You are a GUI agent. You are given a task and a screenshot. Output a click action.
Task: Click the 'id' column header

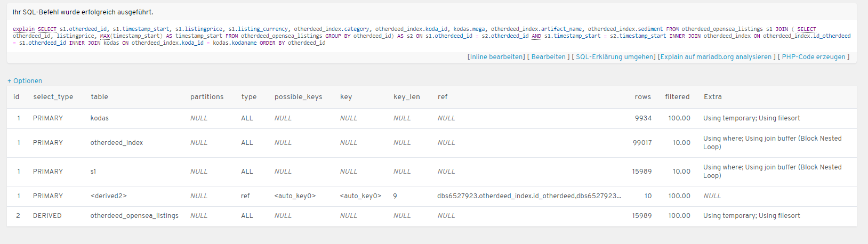click(x=17, y=97)
